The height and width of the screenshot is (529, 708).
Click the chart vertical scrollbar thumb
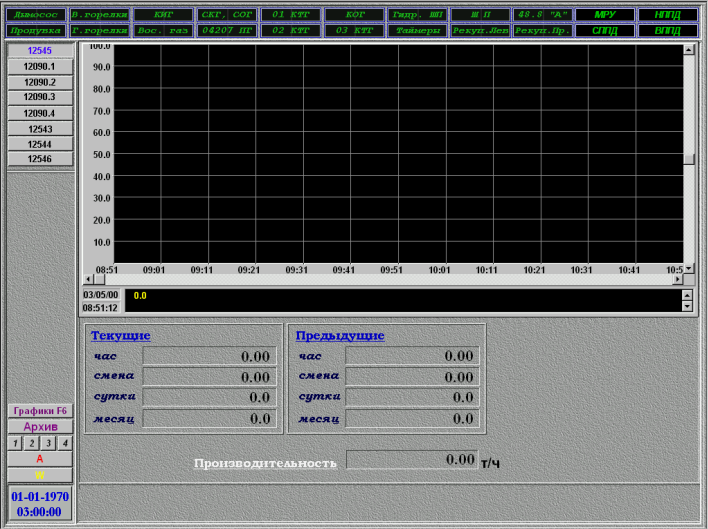pos(689,159)
